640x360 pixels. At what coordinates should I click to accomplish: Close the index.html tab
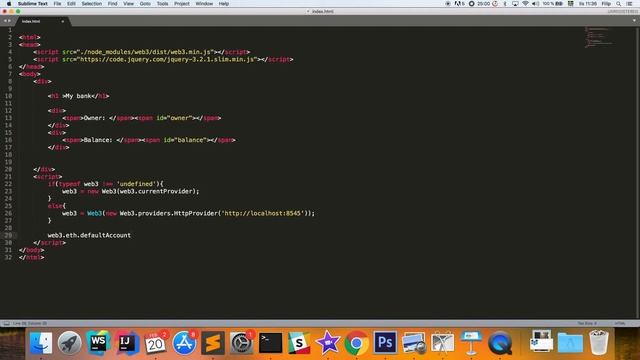[62, 21]
